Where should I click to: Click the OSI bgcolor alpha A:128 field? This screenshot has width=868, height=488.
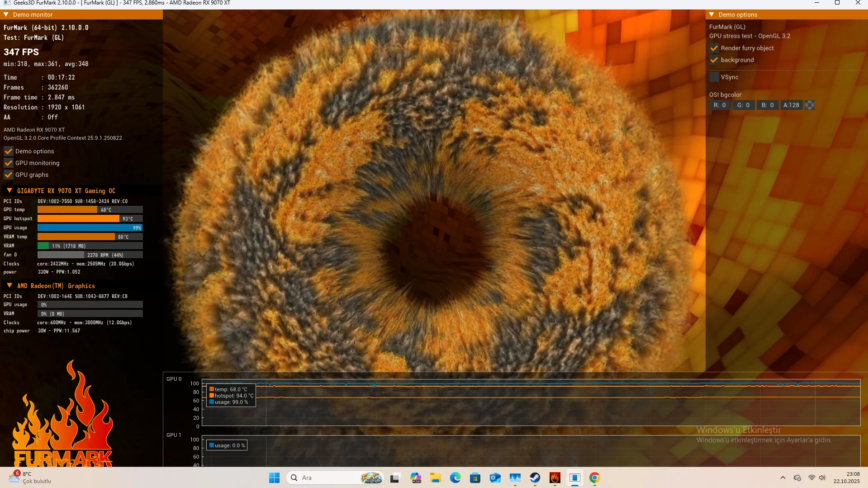click(792, 105)
